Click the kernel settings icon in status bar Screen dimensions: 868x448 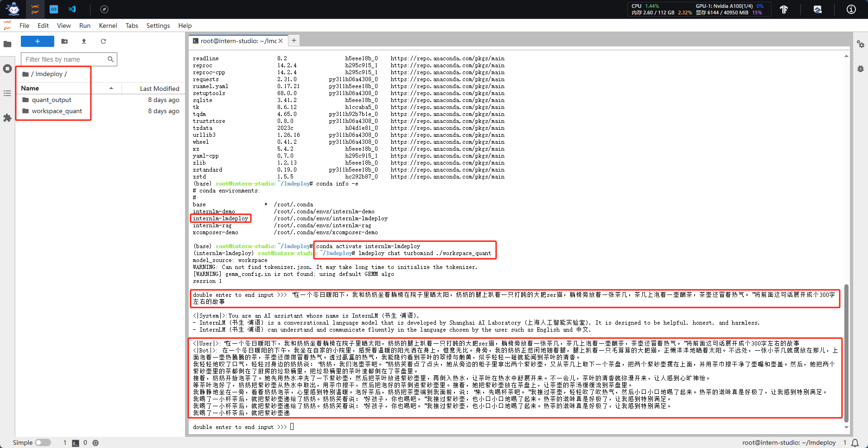point(96,443)
